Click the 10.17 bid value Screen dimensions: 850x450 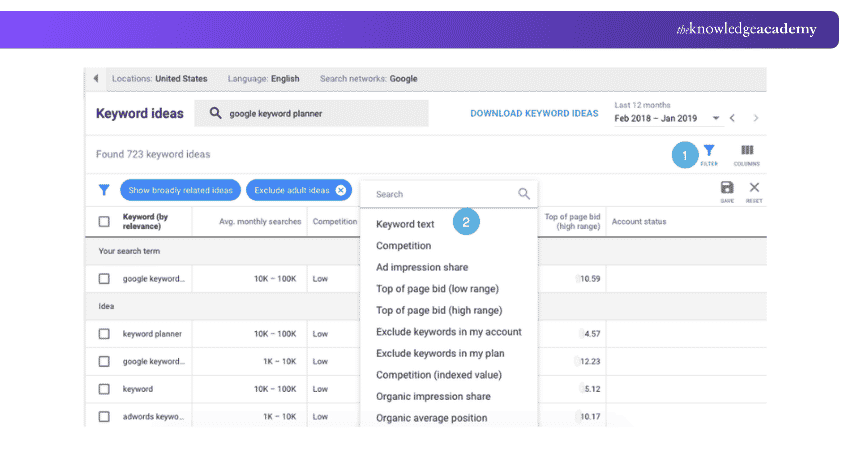[x=589, y=417]
